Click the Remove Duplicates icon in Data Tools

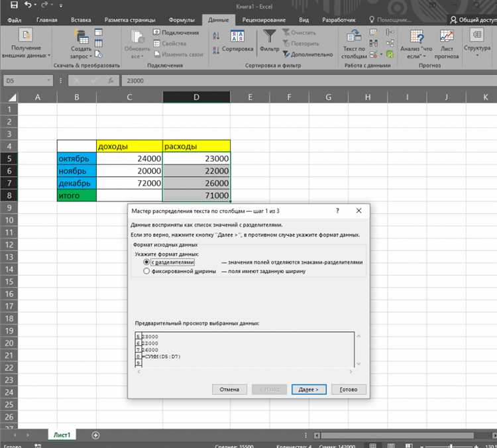373,43
